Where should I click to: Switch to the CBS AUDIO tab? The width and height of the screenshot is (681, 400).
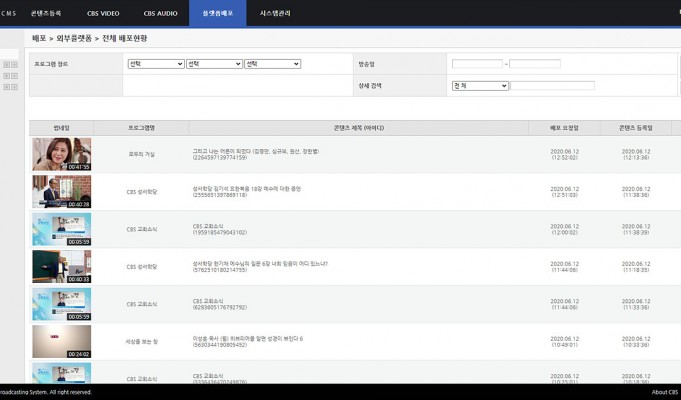tap(160, 13)
